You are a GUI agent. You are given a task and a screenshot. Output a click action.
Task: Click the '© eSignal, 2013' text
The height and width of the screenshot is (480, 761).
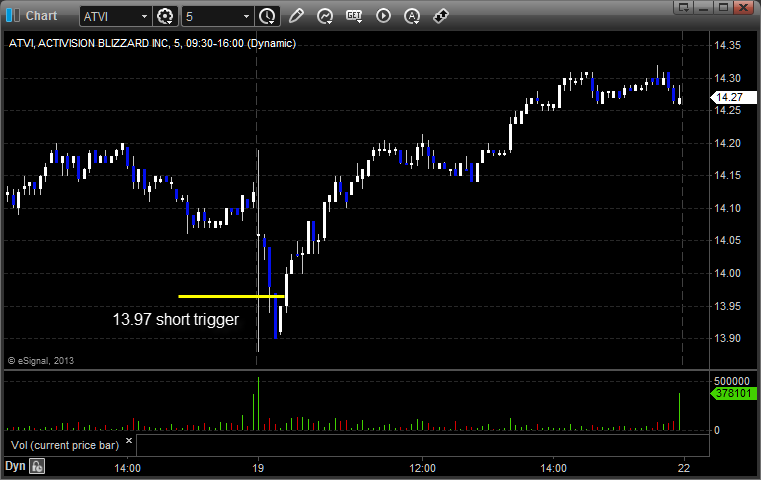pyautogui.click(x=41, y=361)
